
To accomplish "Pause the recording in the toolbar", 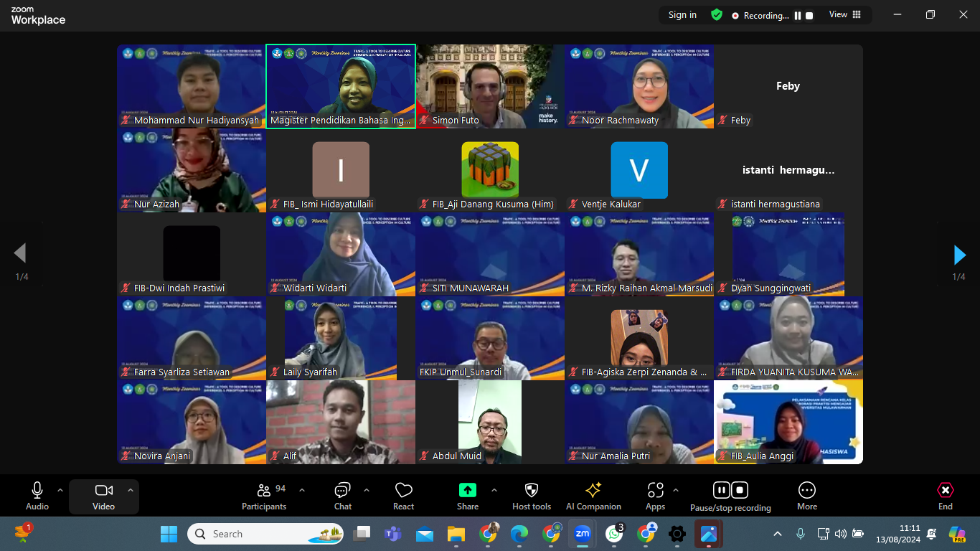I will tap(722, 490).
